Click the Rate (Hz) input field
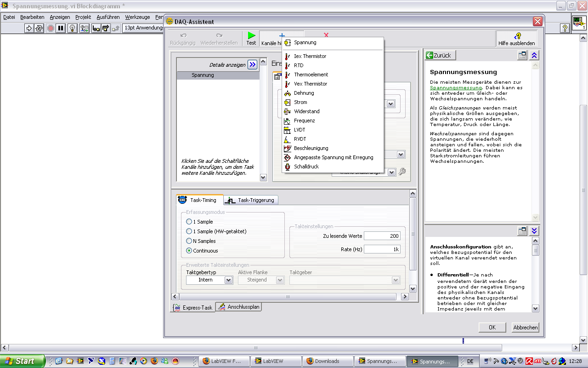588x368 pixels. click(382, 249)
